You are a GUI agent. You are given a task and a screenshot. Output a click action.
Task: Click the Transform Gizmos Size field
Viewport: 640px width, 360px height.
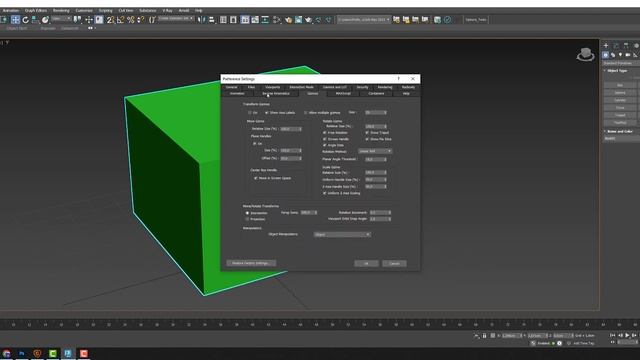[x=376, y=113]
